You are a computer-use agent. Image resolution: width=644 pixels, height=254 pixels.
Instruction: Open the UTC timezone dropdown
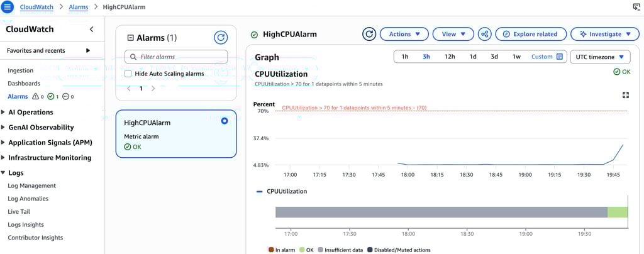coord(600,57)
